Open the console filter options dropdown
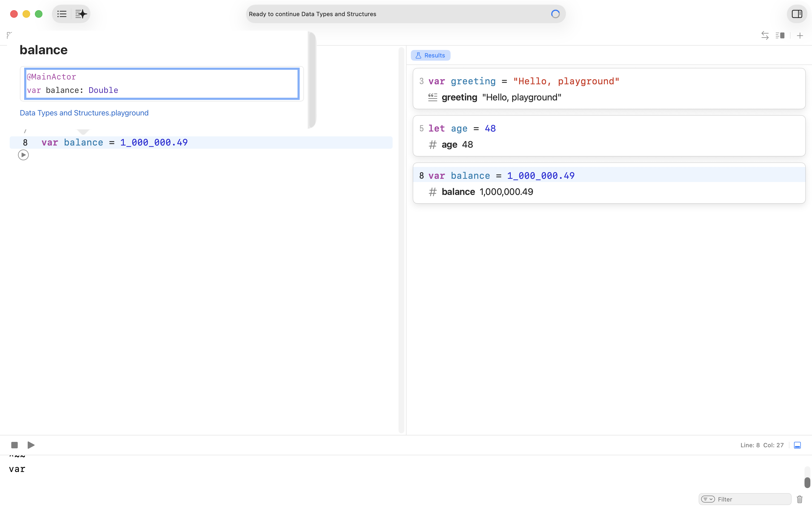The width and height of the screenshot is (812, 509). pos(708,499)
